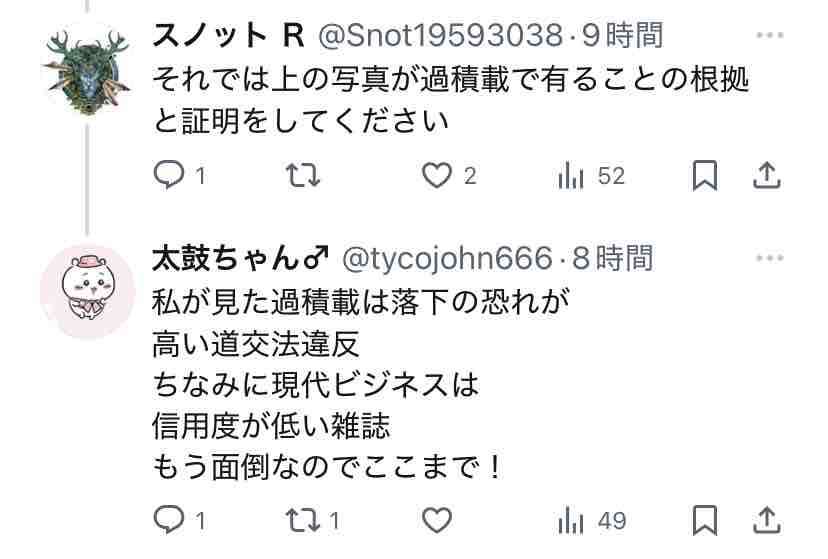
Task: View analytics showing 52 views
Action: (591, 175)
